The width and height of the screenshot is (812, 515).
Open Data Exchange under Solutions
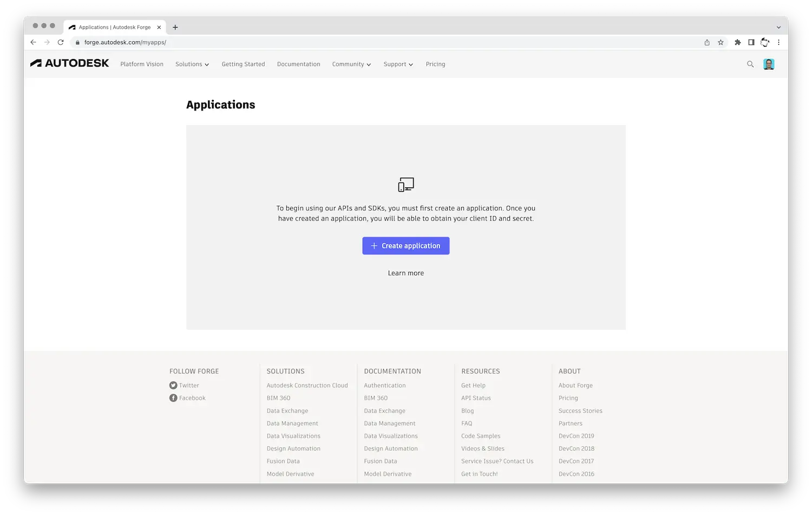(x=287, y=411)
